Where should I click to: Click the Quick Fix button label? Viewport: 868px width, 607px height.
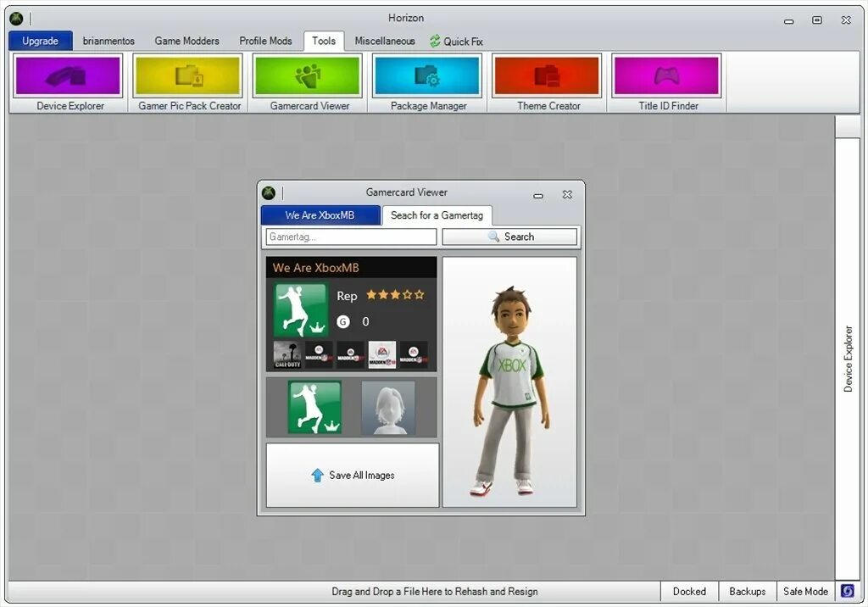pos(464,42)
